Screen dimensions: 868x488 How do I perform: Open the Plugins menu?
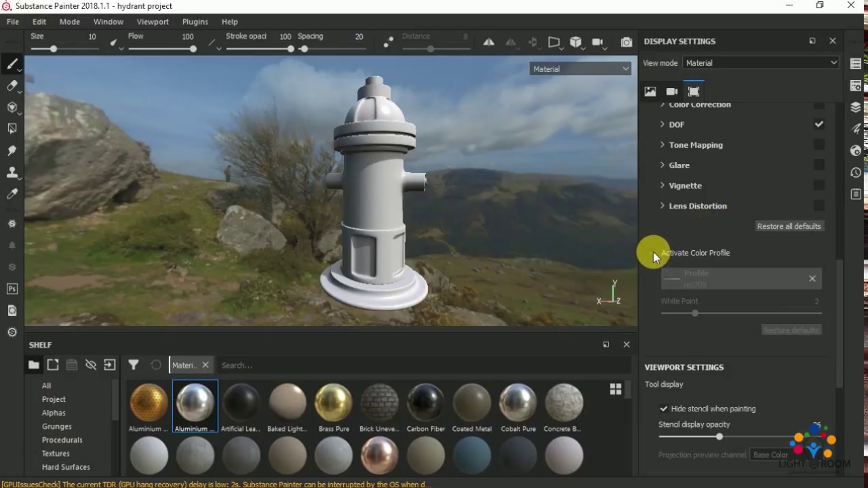pyautogui.click(x=195, y=22)
